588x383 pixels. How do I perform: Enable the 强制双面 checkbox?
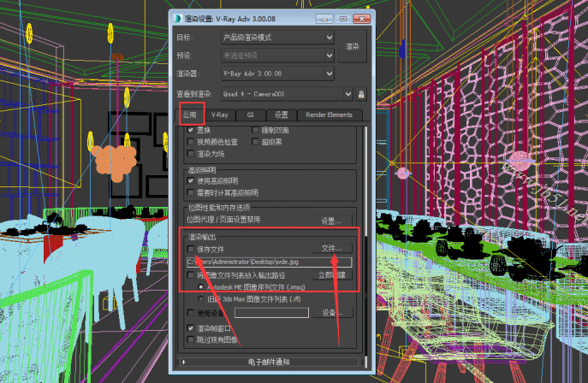[254, 130]
